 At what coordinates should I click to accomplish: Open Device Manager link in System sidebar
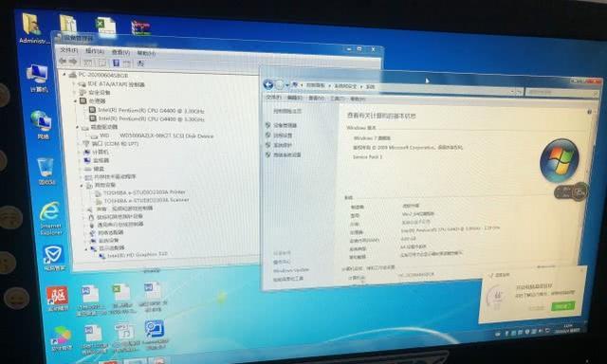(285, 125)
